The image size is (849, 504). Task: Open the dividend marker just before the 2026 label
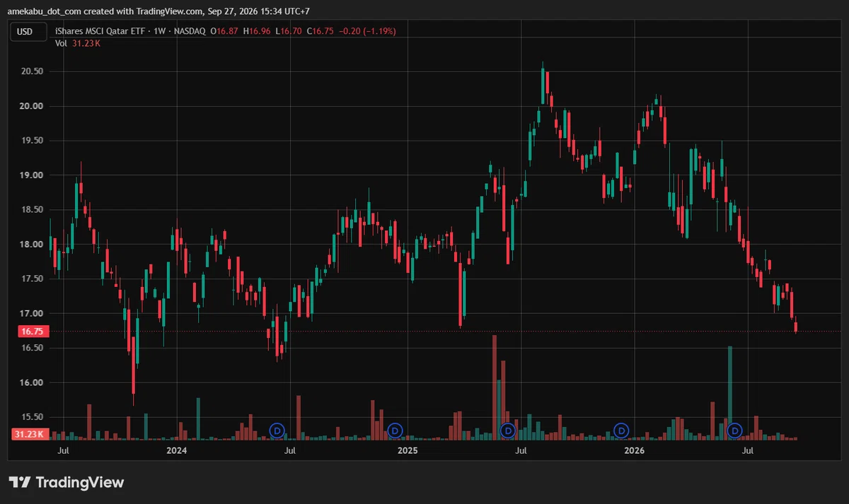pyautogui.click(x=621, y=430)
